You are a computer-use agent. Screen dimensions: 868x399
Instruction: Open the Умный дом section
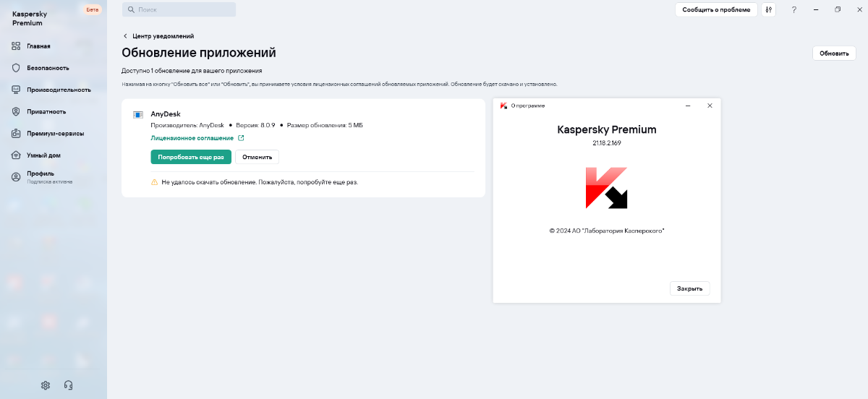click(x=43, y=155)
